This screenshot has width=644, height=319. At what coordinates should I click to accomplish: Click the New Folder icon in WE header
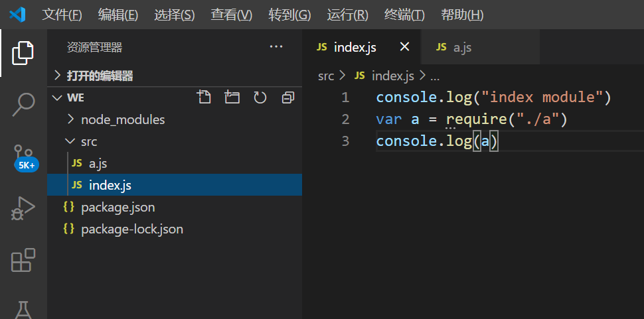(232, 97)
